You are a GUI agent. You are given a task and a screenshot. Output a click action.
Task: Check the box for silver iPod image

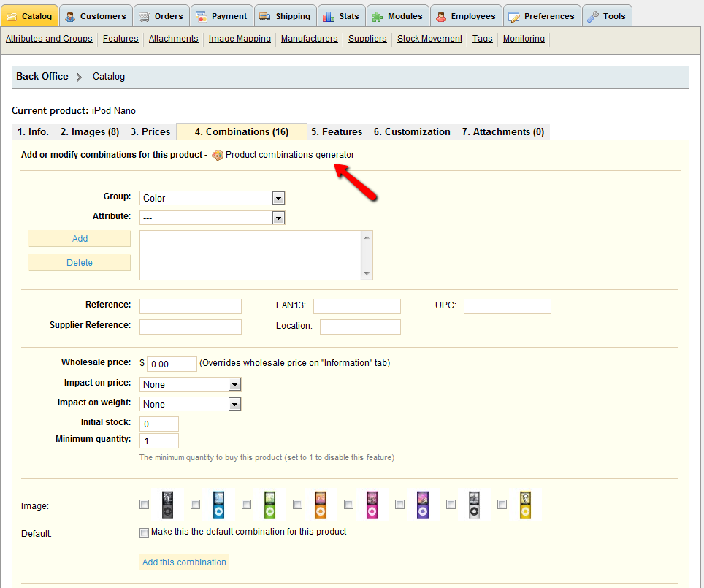451,505
